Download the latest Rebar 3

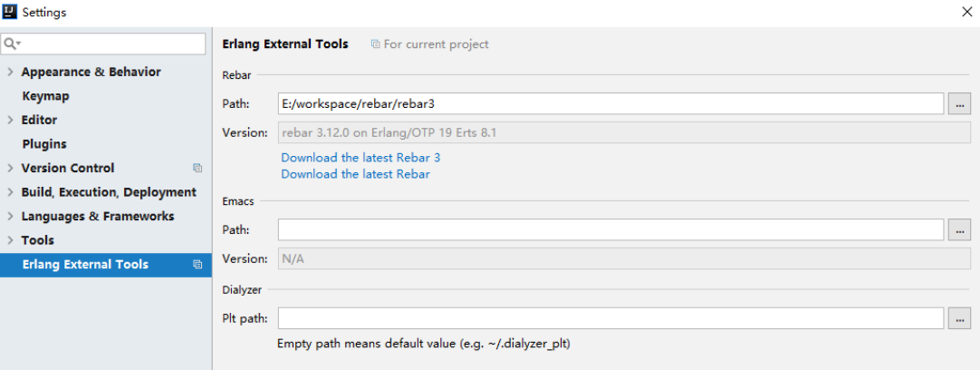360,157
